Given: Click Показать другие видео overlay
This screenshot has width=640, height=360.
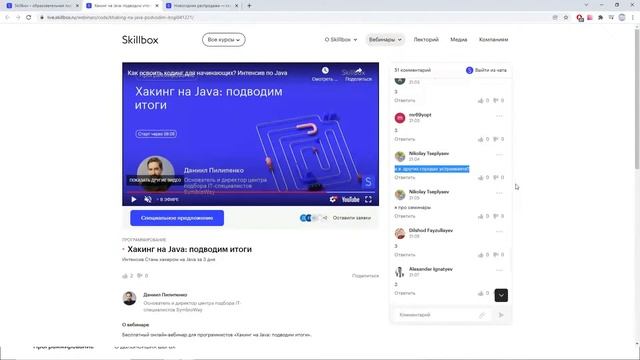Looking at the screenshot, I should click(x=155, y=180).
